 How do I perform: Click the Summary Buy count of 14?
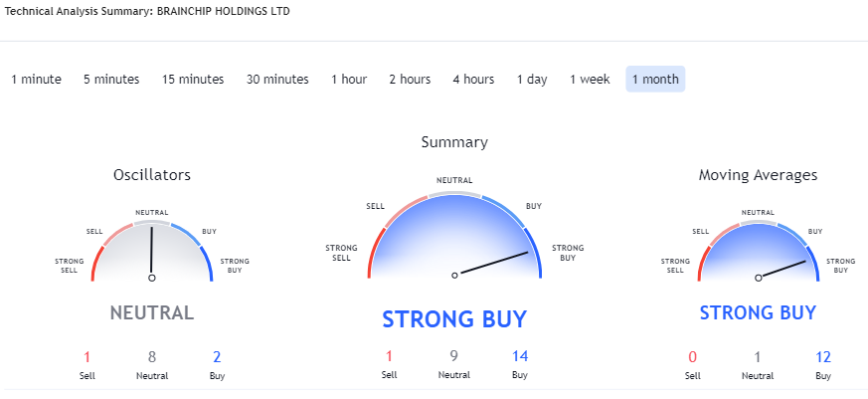520,356
